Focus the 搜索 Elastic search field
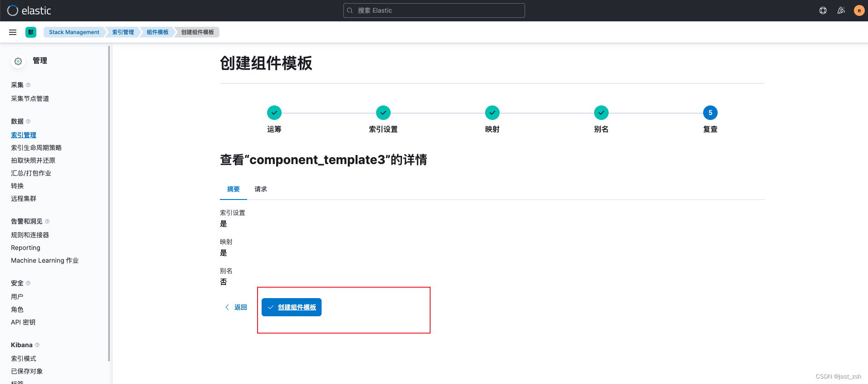 point(434,10)
